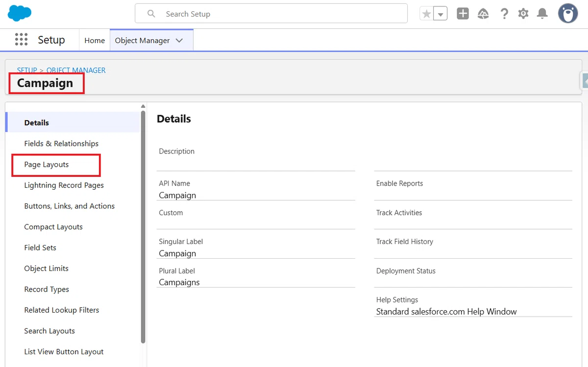Open the Setup gear icon
This screenshot has width=588, height=367.
coord(523,14)
